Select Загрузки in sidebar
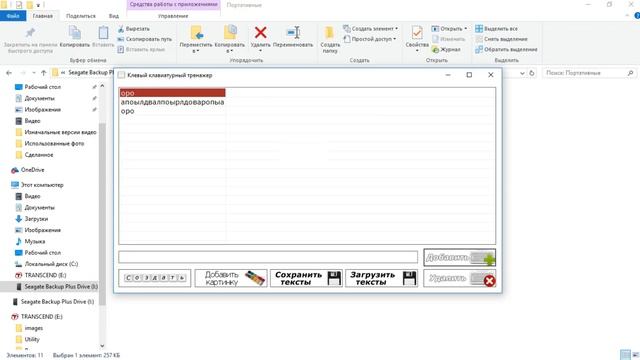640x360 pixels. [36, 219]
